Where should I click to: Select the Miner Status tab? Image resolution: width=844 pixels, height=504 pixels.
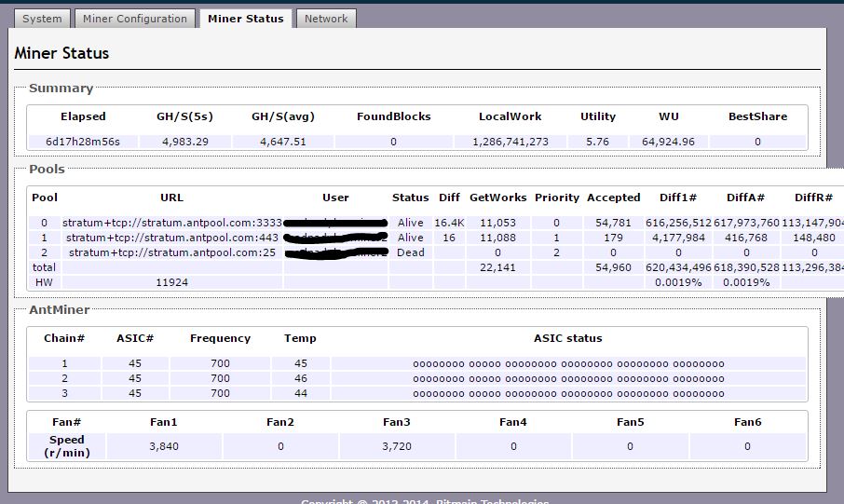click(245, 19)
